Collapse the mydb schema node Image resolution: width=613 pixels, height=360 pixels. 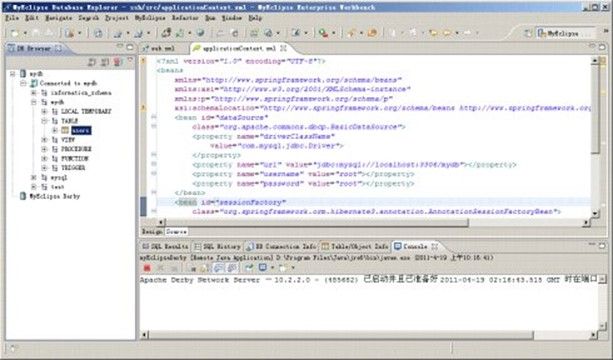[x=34, y=102]
